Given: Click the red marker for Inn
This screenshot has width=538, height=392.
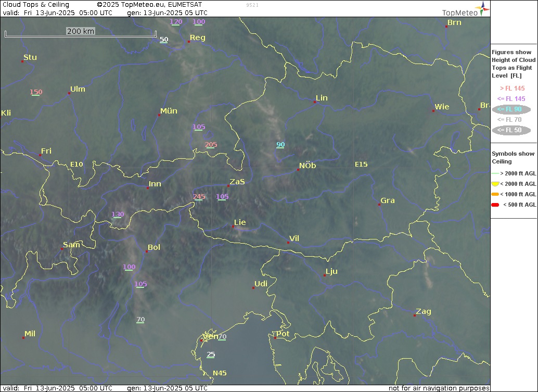Looking at the screenshot, I should tap(148, 188).
